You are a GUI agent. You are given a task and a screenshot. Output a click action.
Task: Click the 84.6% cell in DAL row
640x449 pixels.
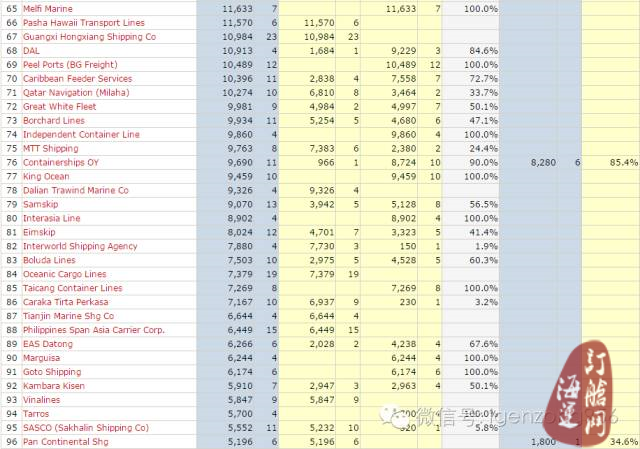point(483,51)
